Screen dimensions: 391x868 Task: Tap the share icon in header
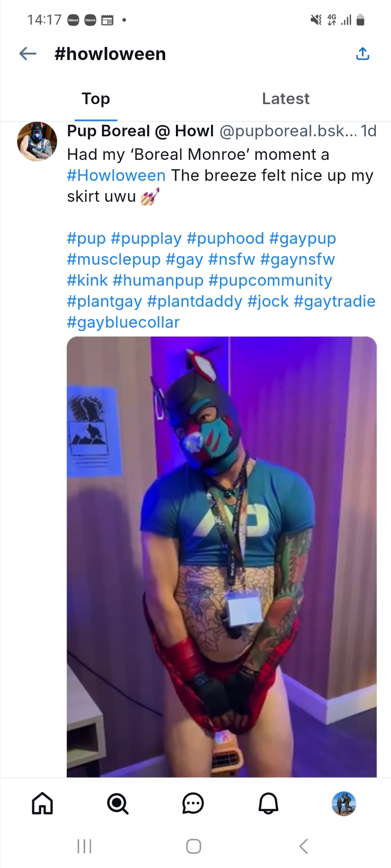[x=363, y=54]
